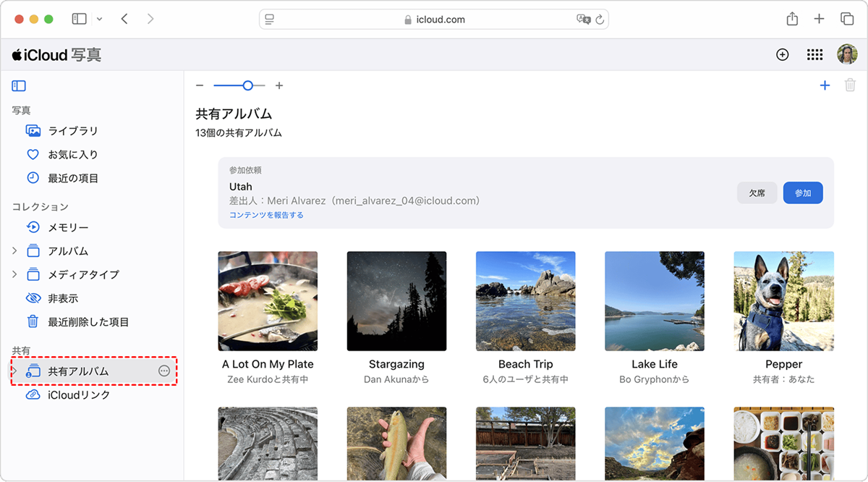Decline the Utah invitation with 欠席

[757, 193]
